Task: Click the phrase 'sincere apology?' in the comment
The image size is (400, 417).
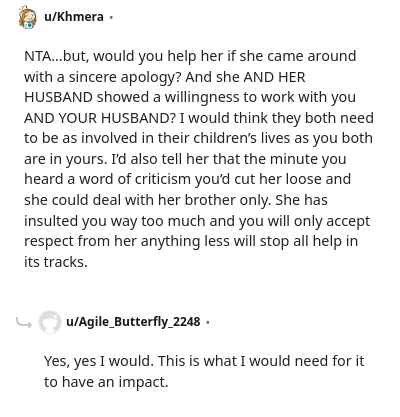Action: 125,77
